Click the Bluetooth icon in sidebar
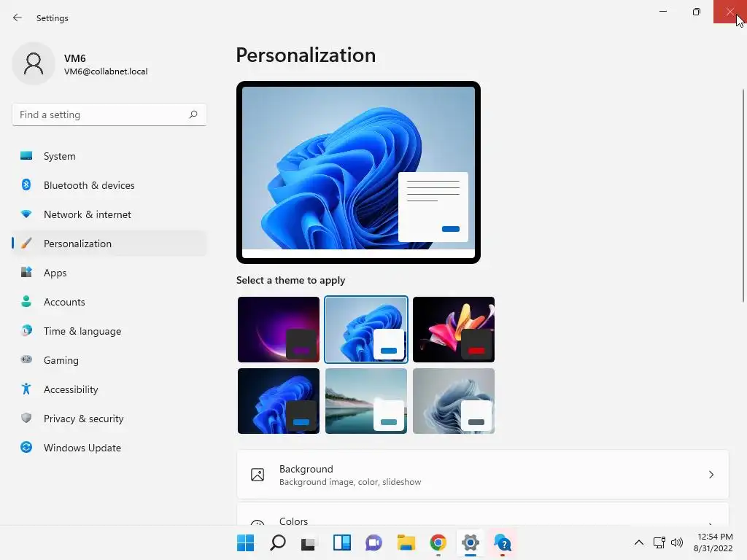 click(26, 184)
